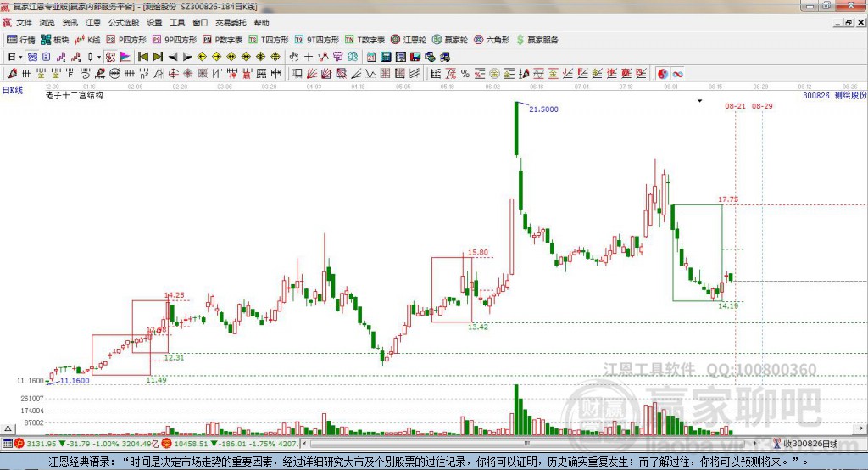Image resolution: width=868 pixels, height=470 pixels.
Task: Click the black right arrow icon
Action: click(187, 57)
